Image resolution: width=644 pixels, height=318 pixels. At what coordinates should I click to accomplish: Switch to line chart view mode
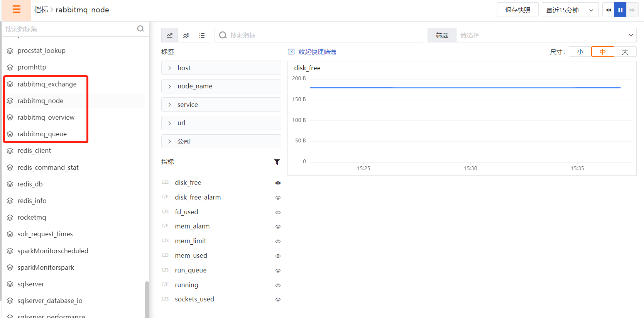[x=169, y=35]
